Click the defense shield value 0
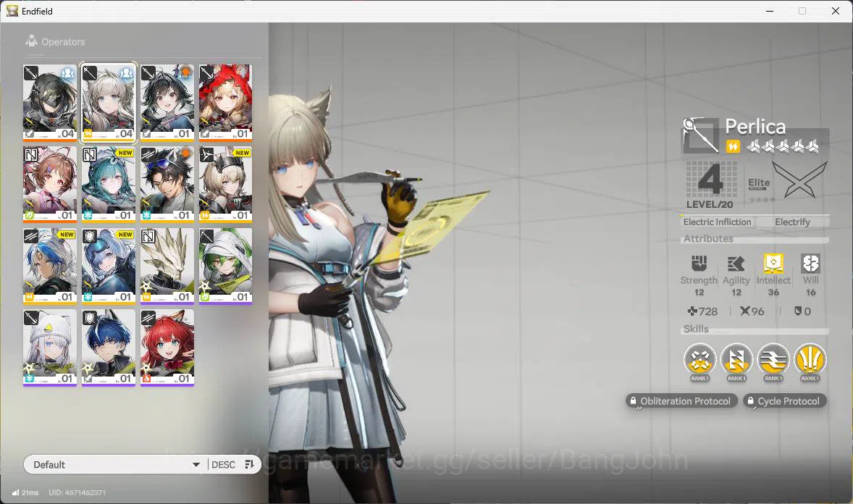Viewport: 853px width, 504px height. pos(802,311)
